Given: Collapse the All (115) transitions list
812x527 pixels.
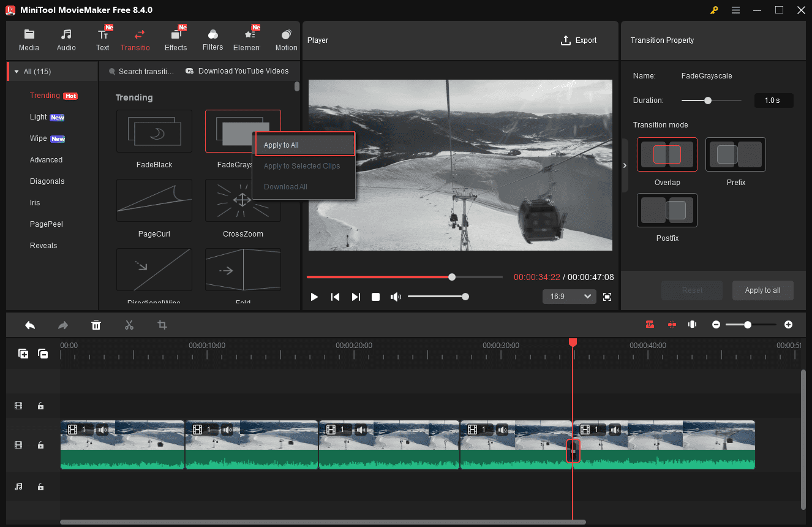Looking at the screenshot, I should coord(16,70).
